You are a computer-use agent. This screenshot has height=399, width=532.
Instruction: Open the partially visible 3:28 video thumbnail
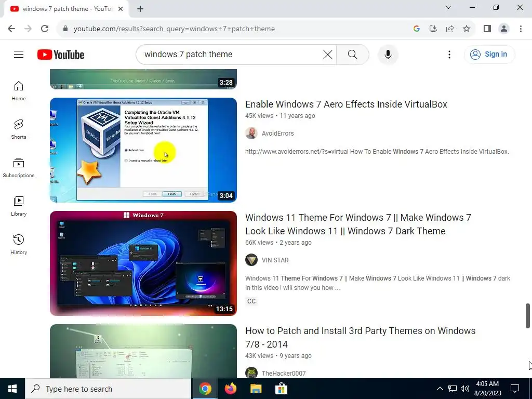coord(143,79)
